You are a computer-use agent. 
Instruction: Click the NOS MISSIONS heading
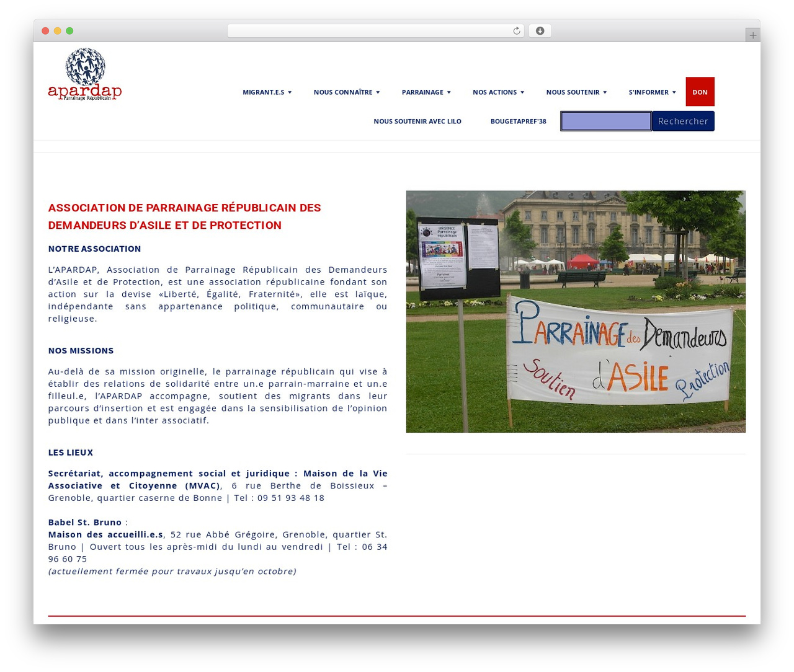(81, 350)
